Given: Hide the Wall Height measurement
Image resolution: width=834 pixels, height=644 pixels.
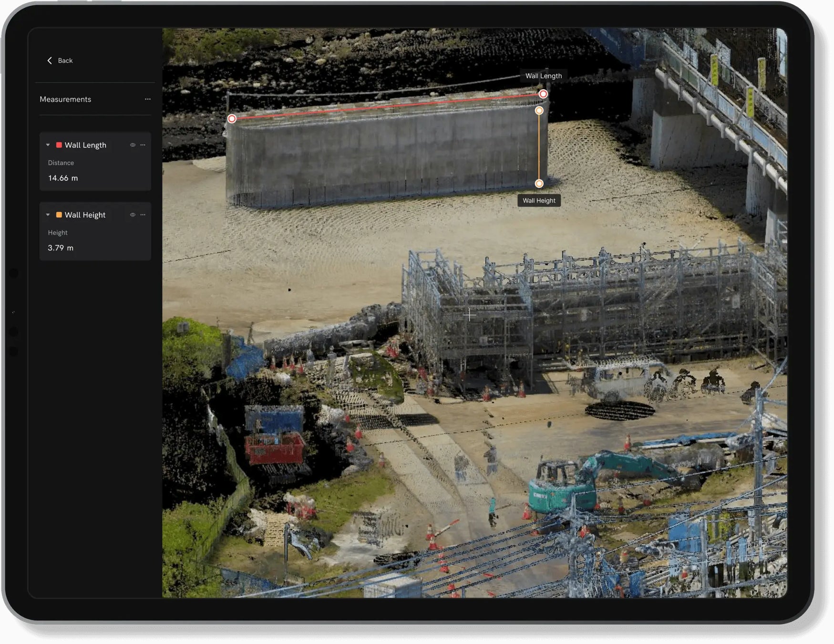Looking at the screenshot, I should click(x=133, y=215).
